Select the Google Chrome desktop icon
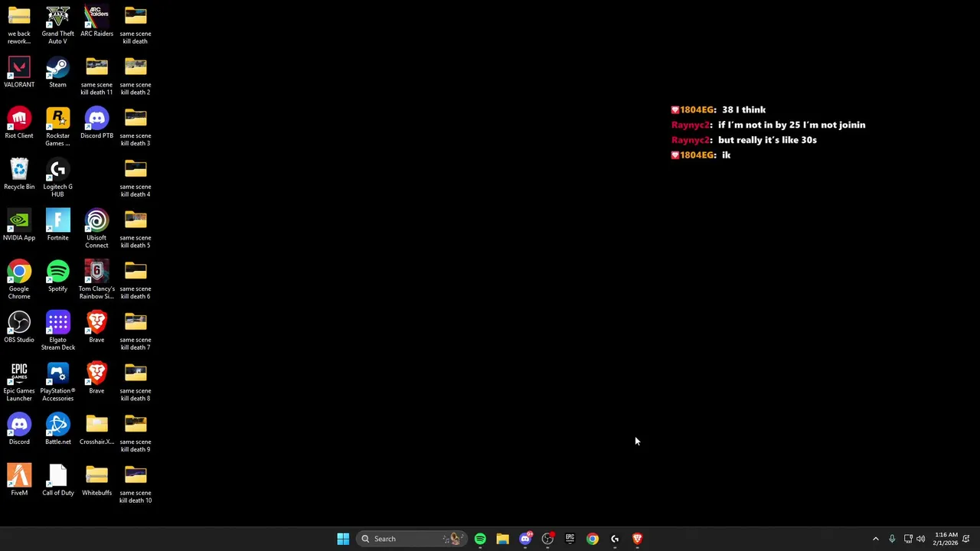Viewport: 980px width, 551px height. coord(19,280)
